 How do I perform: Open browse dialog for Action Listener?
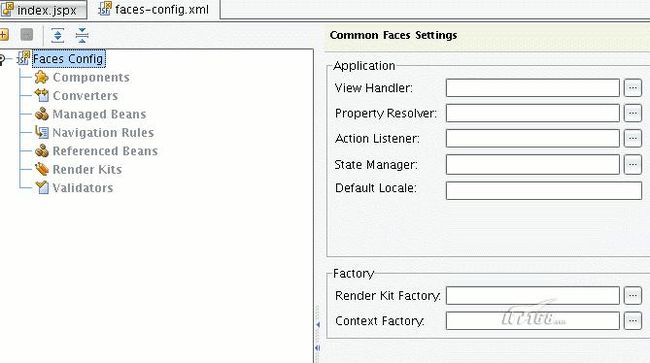(633, 138)
